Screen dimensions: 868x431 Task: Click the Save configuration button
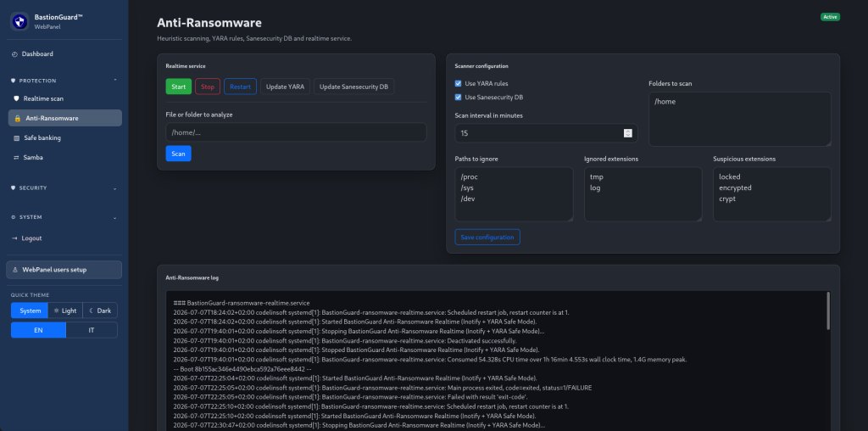pyautogui.click(x=487, y=237)
